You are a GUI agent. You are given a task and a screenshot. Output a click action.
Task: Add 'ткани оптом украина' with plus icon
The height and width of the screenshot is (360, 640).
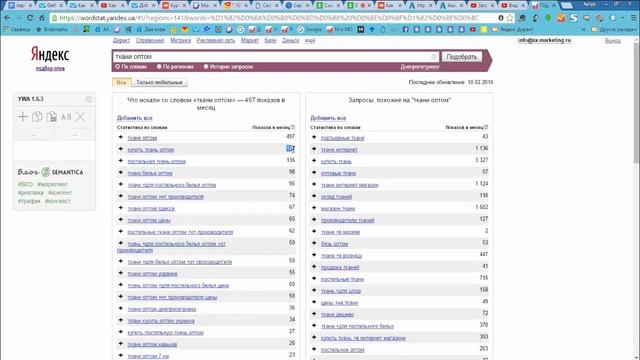(120, 273)
